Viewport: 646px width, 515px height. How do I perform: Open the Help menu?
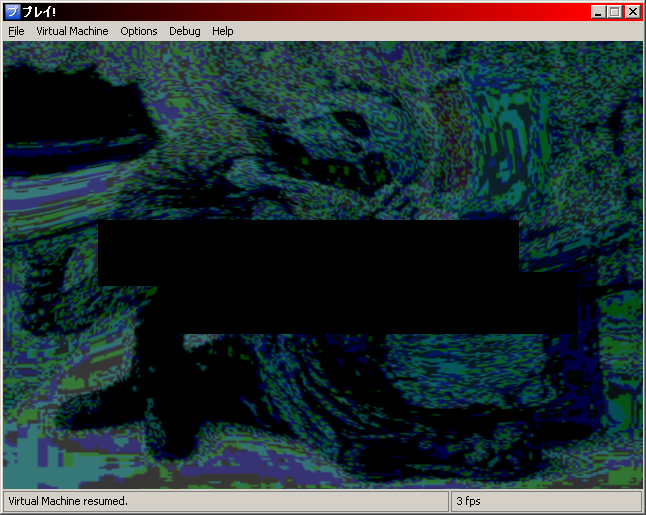tap(222, 31)
